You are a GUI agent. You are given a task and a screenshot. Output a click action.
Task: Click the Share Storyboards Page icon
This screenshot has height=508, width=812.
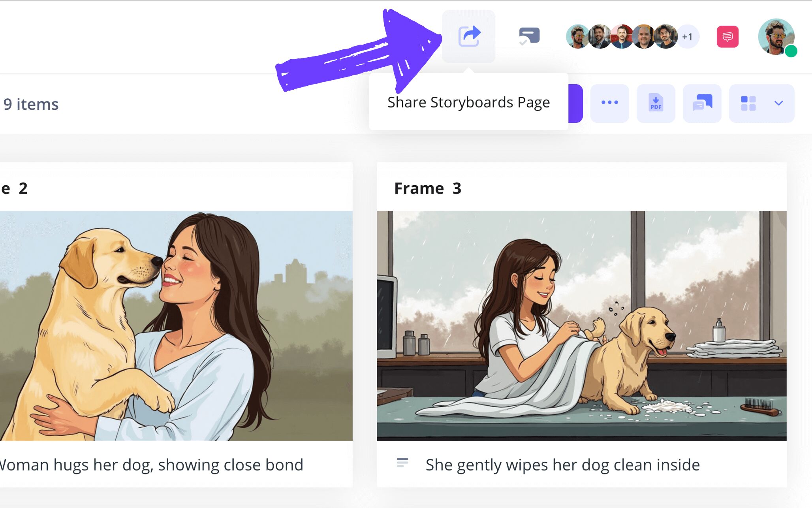(x=469, y=36)
